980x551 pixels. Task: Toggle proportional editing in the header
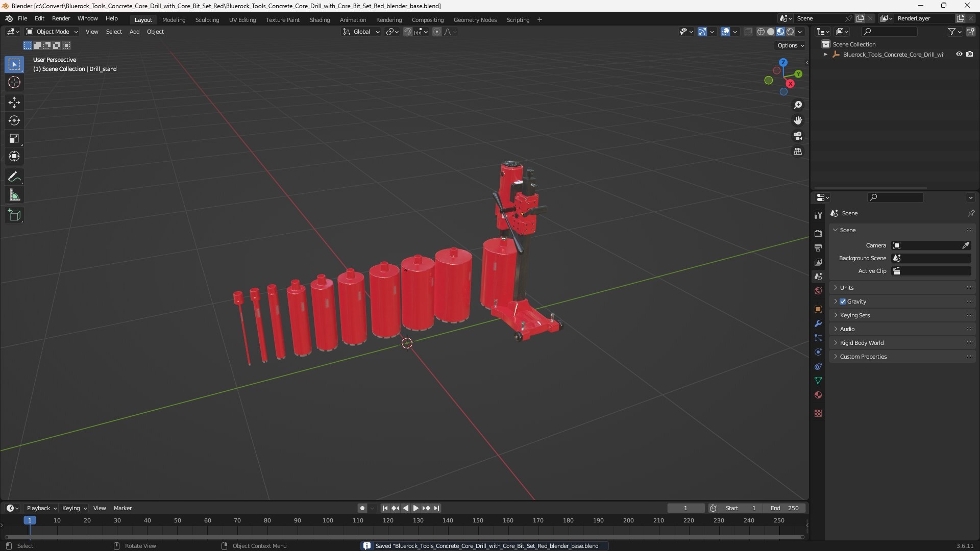click(437, 32)
